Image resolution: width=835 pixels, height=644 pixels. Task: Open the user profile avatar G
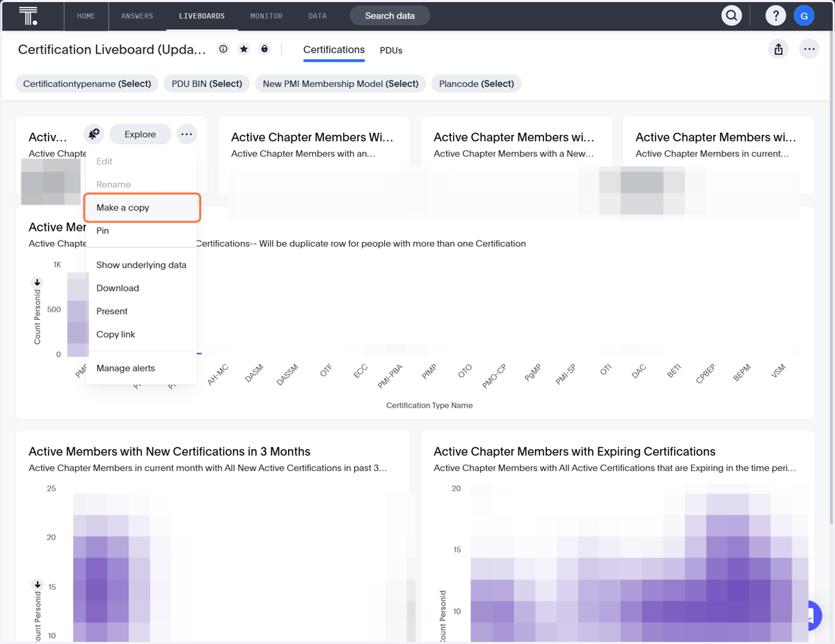click(804, 15)
